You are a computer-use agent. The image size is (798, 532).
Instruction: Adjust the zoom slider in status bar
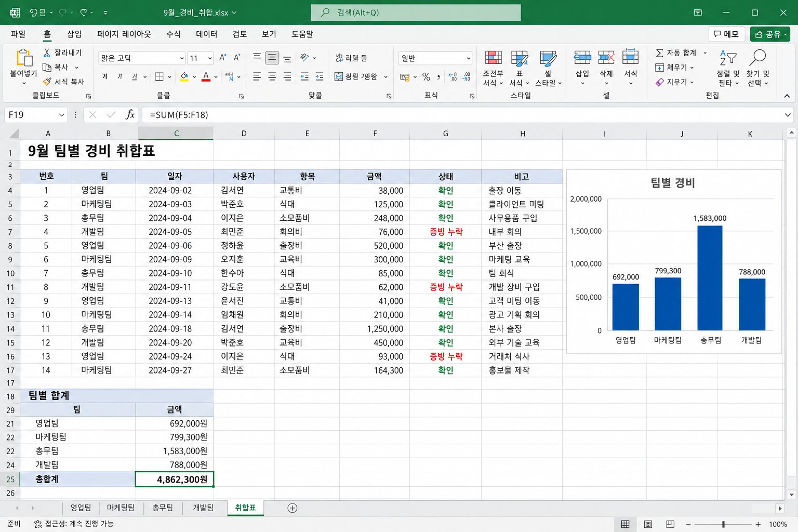click(723, 524)
